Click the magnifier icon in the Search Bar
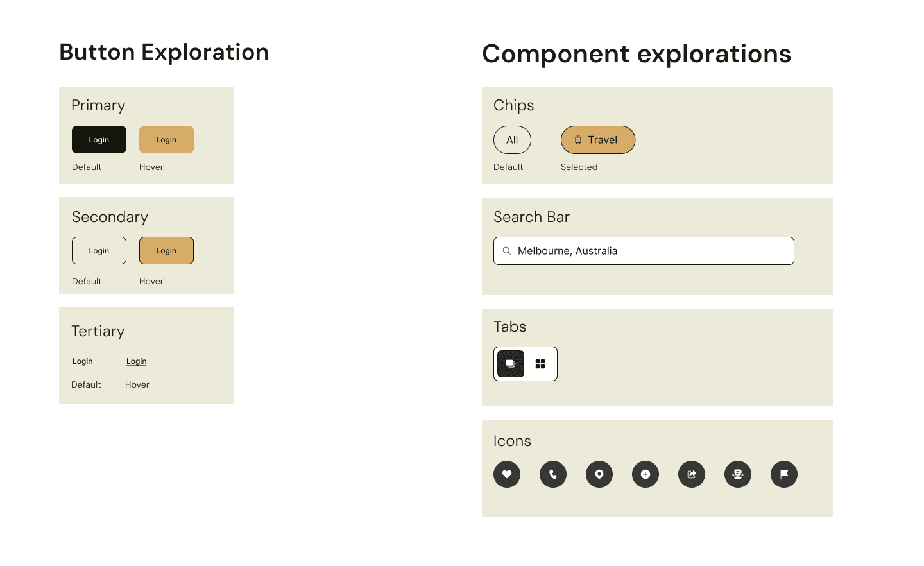 [506, 251]
